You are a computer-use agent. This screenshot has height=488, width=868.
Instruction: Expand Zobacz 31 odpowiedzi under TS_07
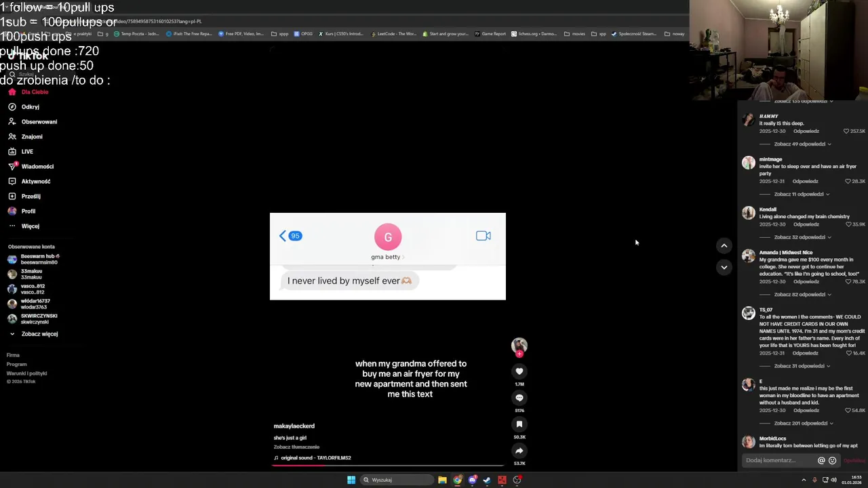pos(802,366)
